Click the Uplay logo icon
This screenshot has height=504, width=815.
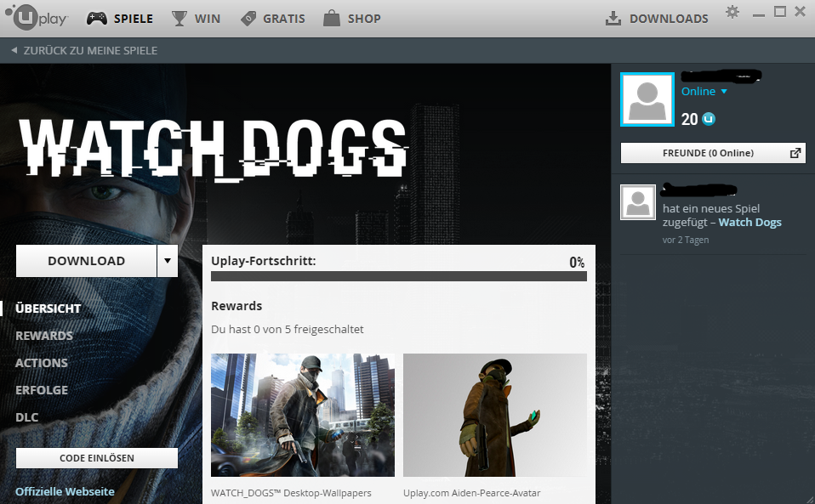click(x=37, y=16)
